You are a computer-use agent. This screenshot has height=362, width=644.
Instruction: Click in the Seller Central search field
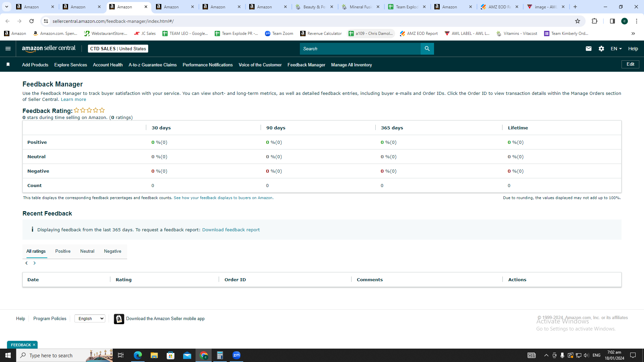pos(360,49)
